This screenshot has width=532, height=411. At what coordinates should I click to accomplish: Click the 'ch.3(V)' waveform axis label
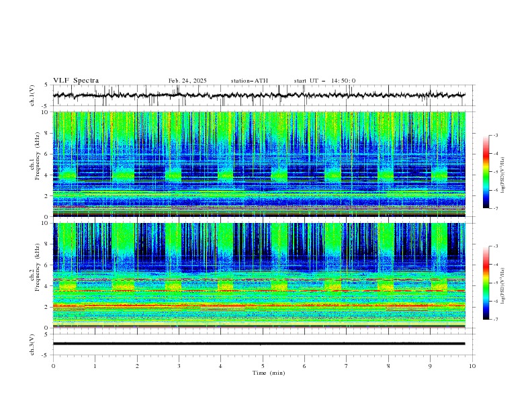pos(32,345)
